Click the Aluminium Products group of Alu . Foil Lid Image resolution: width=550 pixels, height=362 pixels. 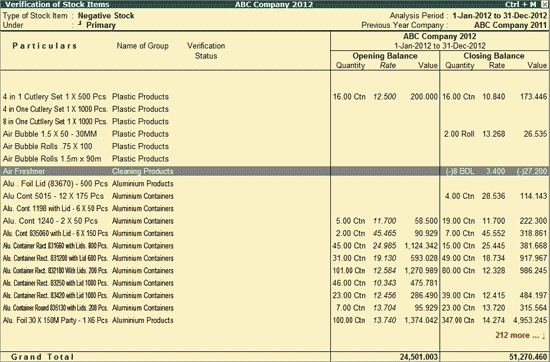pos(142,184)
